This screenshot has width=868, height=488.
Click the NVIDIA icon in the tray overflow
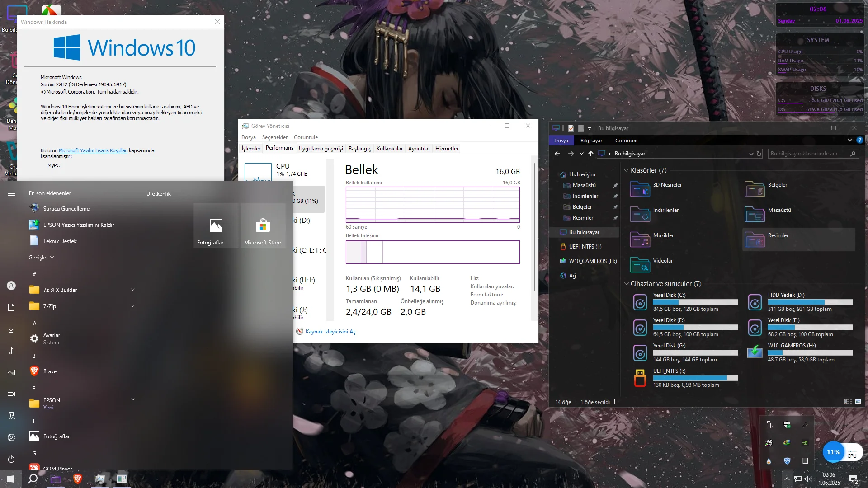click(x=805, y=443)
